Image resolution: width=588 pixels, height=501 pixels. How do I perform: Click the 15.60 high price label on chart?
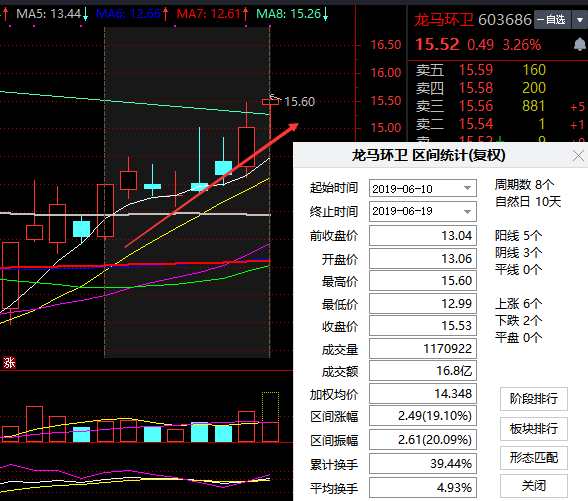(x=299, y=102)
